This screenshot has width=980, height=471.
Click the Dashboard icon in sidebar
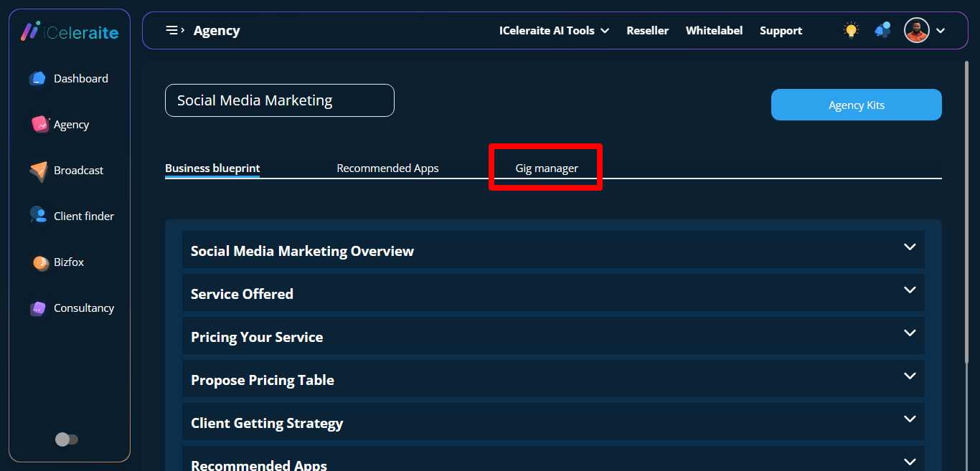click(38, 79)
